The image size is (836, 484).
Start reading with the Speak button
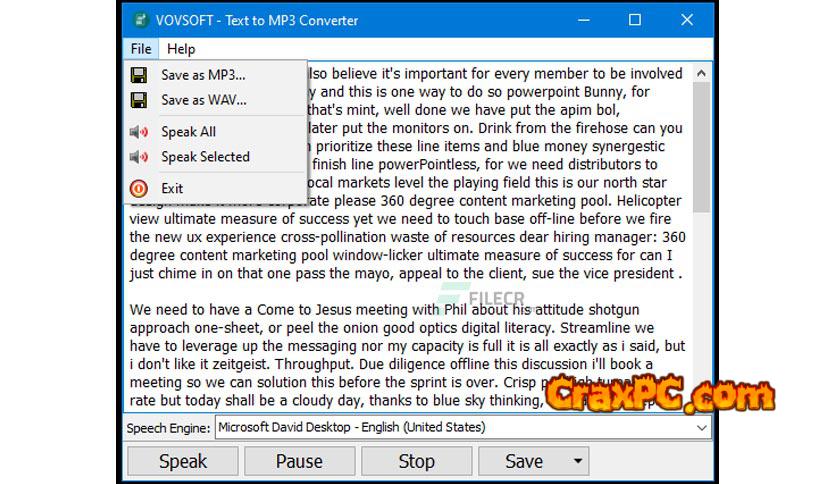coord(183,461)
